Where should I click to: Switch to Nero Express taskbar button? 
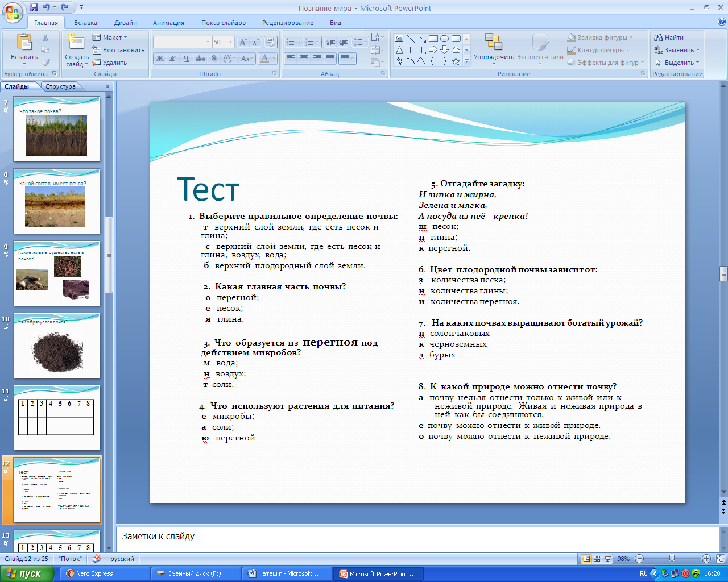[104, 573]
